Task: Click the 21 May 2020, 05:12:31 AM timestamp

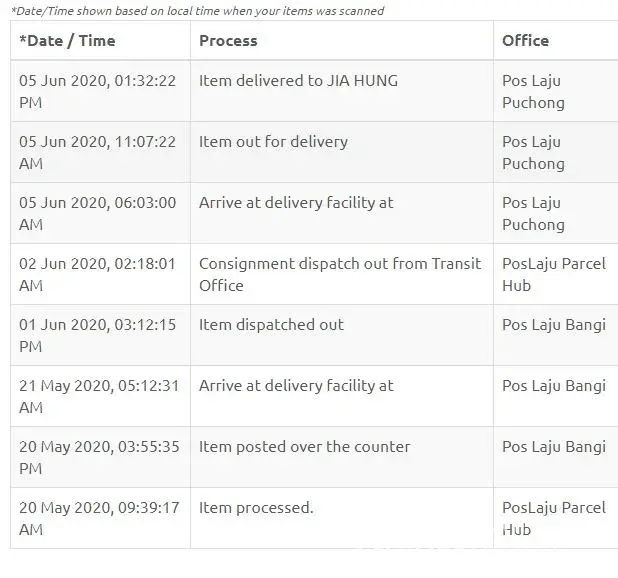Action: coord(97,396)
